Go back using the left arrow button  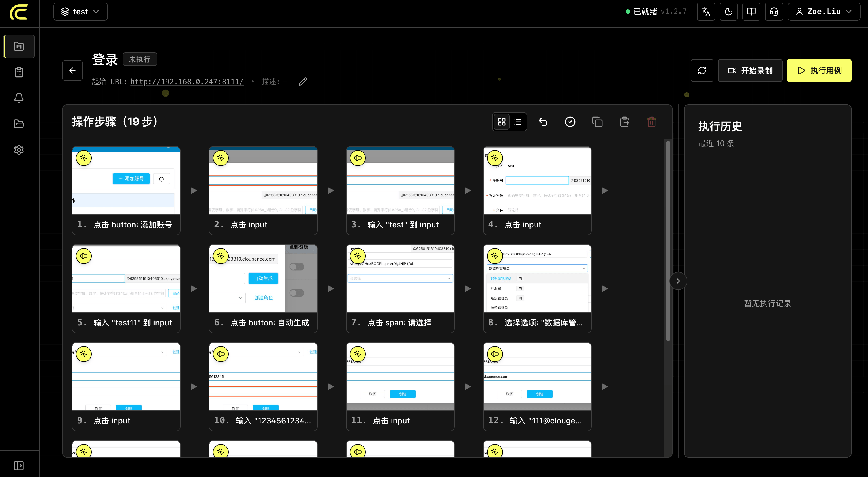pos(72,71)
